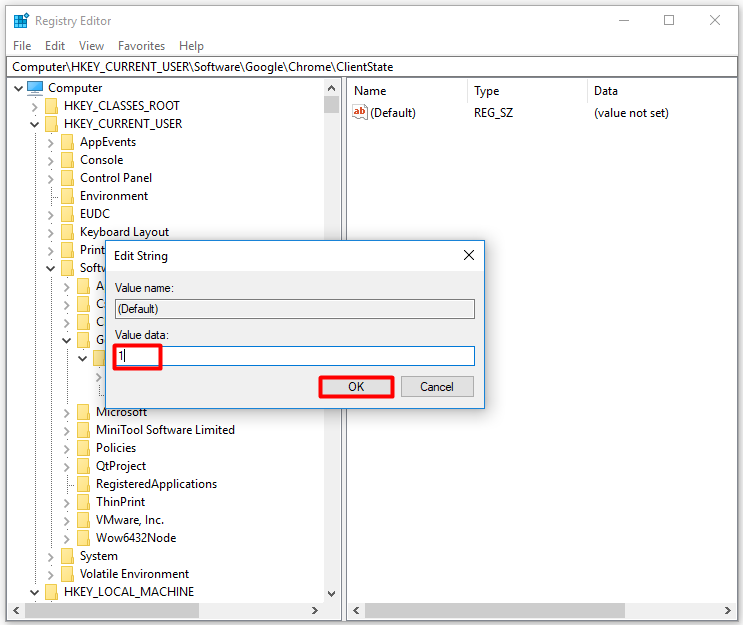Collapse the HKEY_LOCAL_MACHINE node
Screen dimensions: 743x625
tap(35, 592)
